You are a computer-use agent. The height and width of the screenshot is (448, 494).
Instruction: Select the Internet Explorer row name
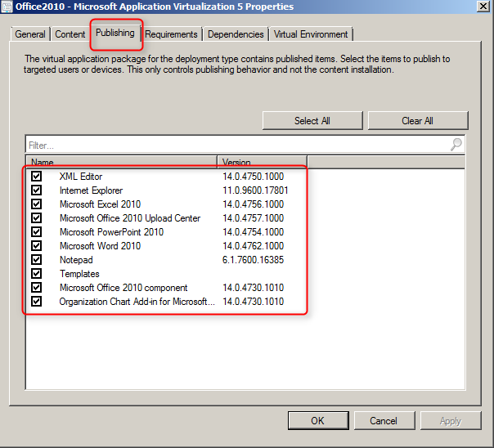point(91,190)
